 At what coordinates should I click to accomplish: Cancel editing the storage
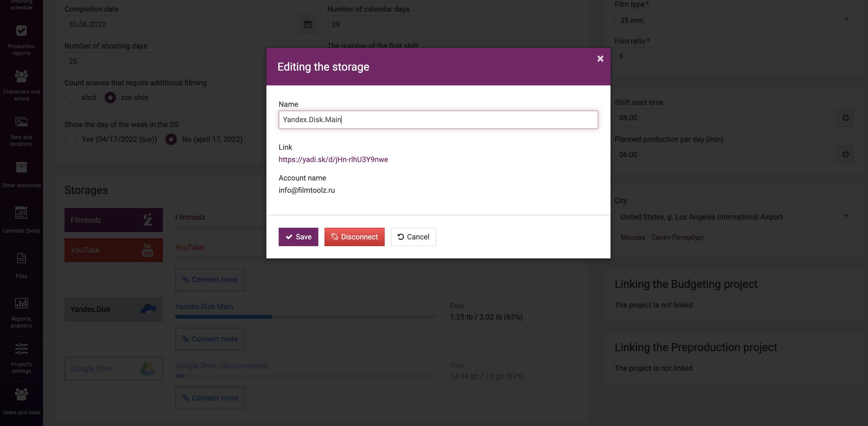(x=413, y=237)
